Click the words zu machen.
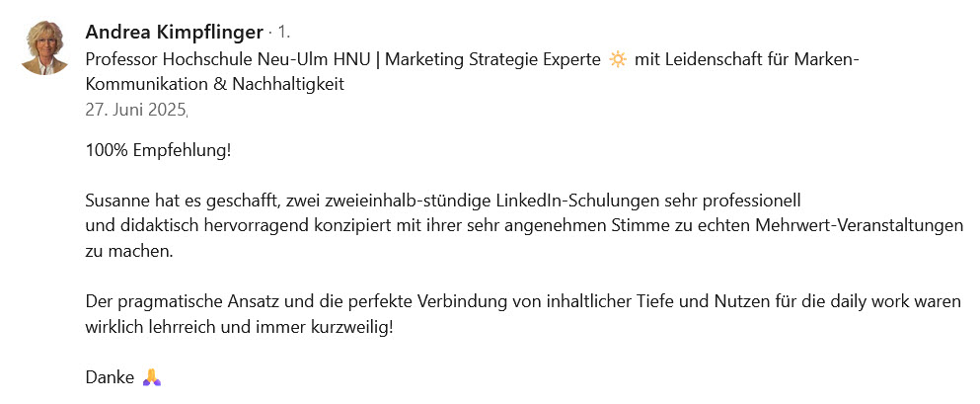Viewport: 980px width, 404px height. pyautogui.click(x=127, y=252)
